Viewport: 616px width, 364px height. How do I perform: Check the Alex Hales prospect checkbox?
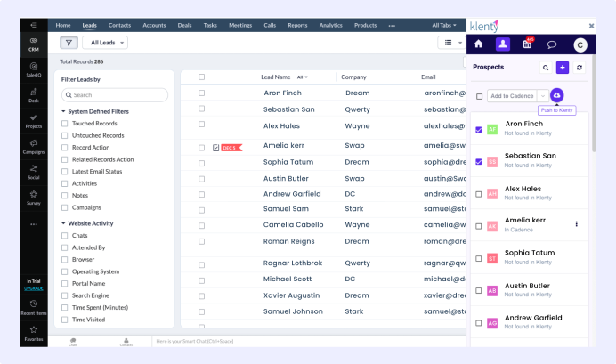[480, 193]
